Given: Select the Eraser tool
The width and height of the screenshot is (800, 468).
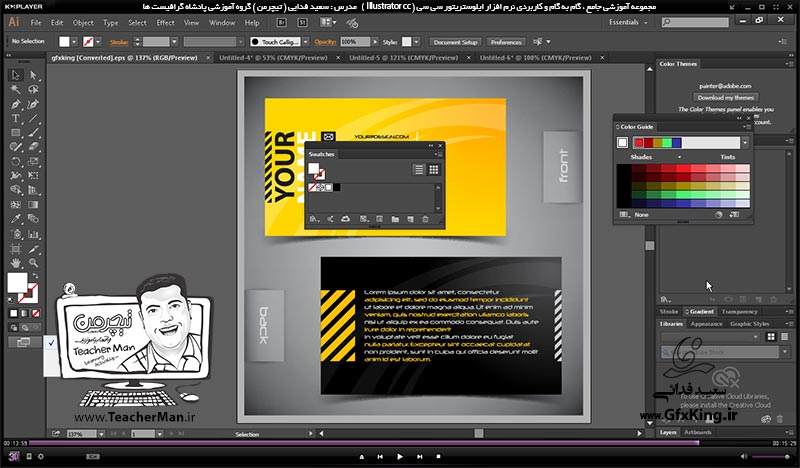Looking at the screenshot, I should (x=33, y=147).
